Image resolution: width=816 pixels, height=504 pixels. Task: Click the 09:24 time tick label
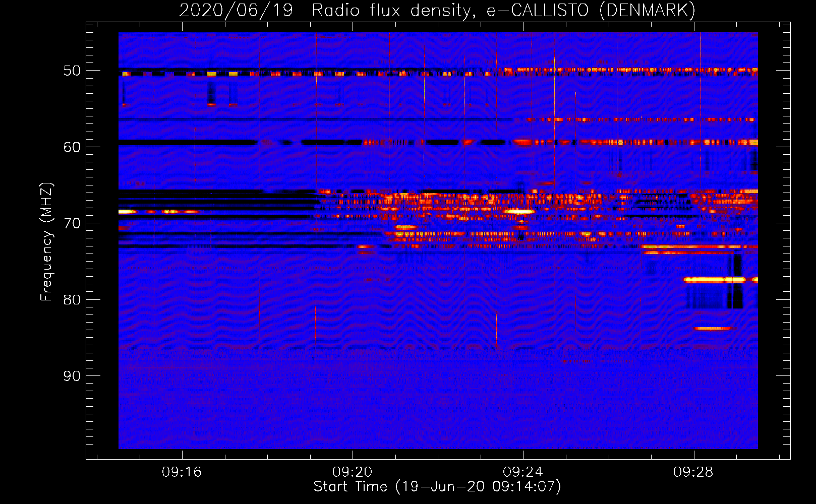pos(523,472)
